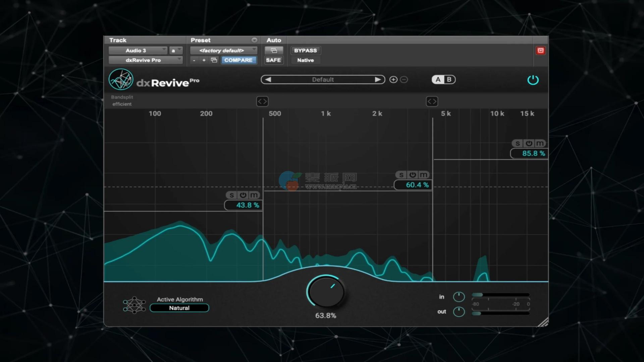The height and width of the screenshot is (362, 644).
Task: Click the COMPARE button
Action: click(x=238, y=60)
